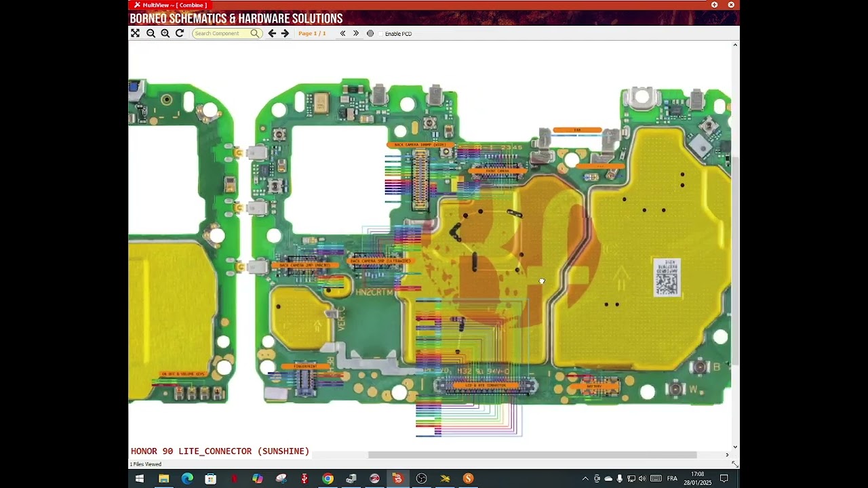
Task: Open OBS Studio from the taskbar
Action: (x=421, y=479)
